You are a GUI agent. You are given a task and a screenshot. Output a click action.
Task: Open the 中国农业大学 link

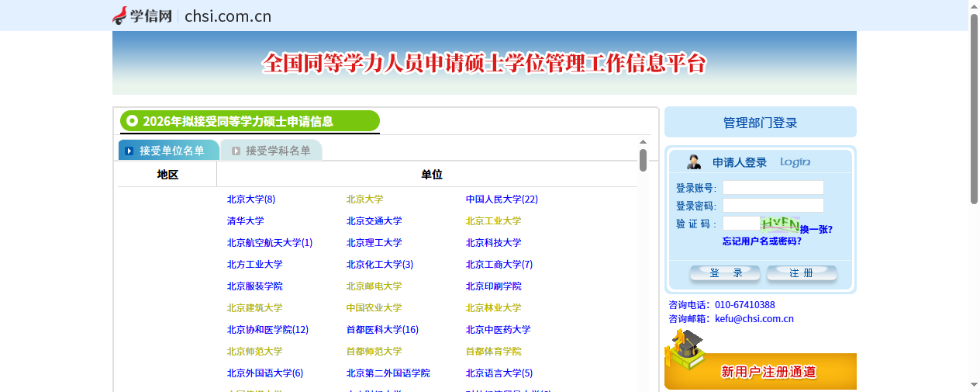point(374,307)
